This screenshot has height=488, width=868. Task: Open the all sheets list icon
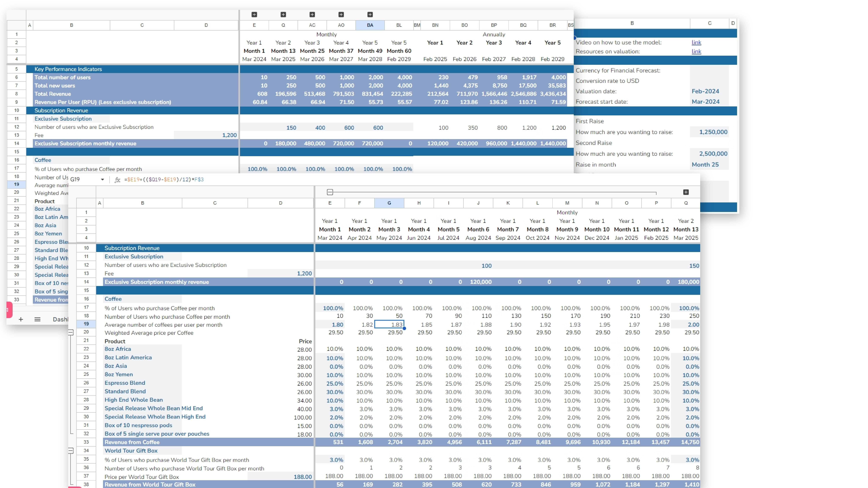click(x=37, y=319)
